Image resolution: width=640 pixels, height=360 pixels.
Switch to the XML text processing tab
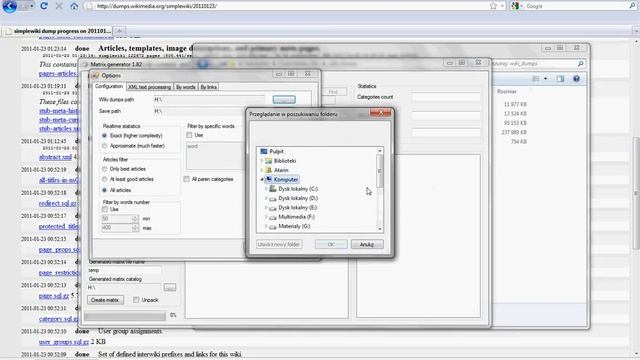pyautogui.click(x=149, y=87)
